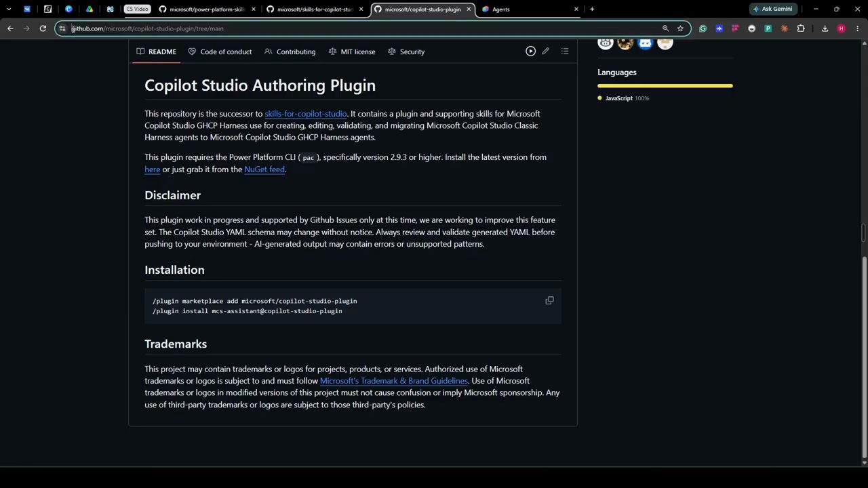Screen dimensions: 868x488
Task: Switch to the microsoft/skills-for-copilot-studio browser tab
Action: coord(315,9)
